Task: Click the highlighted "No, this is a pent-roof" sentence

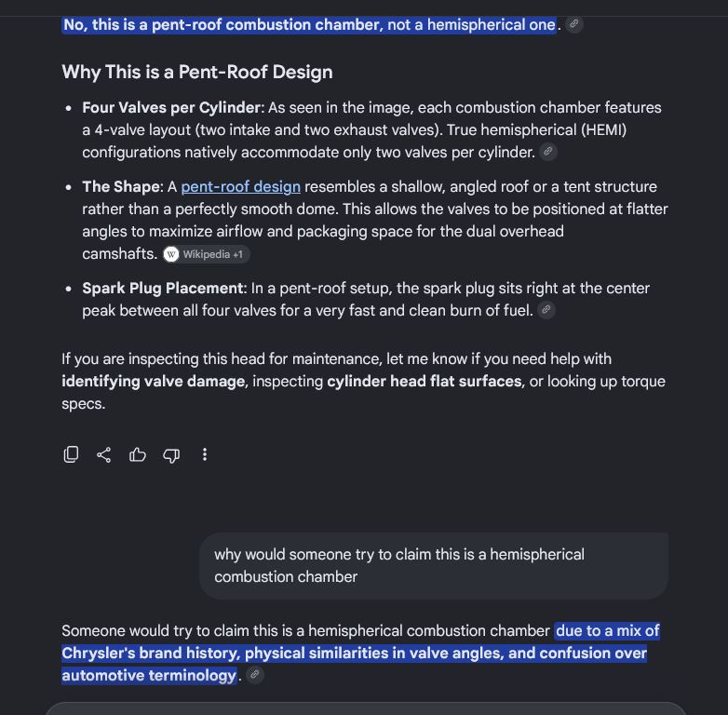Action: tap(309, 24)
